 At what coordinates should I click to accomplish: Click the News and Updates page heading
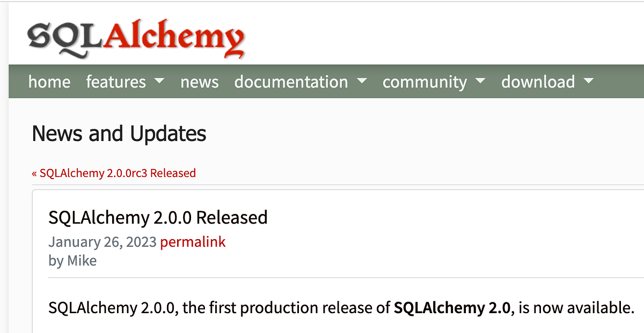click(x=119, y=134)
